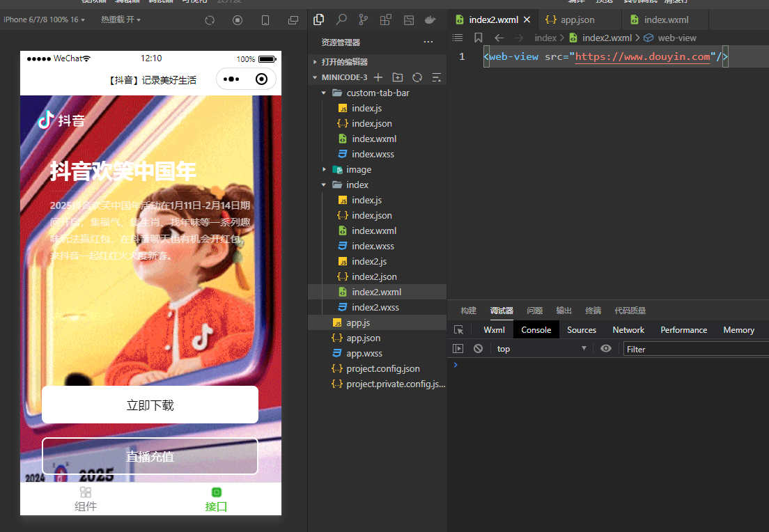Click the 直播充值 button in simulator
The image size is (769, 532).
pos(150,456)
